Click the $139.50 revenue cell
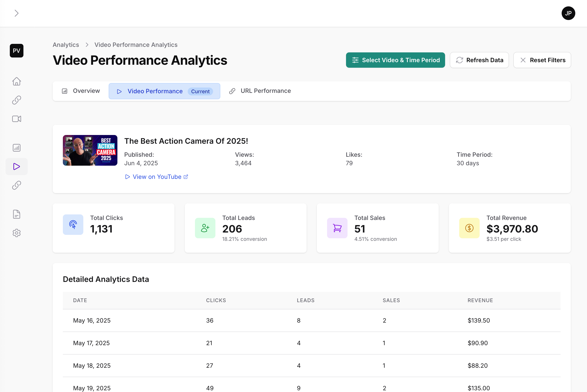 479,320
